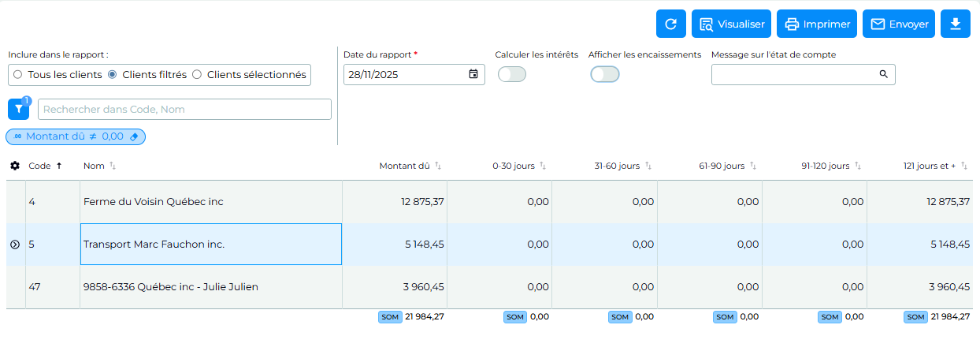
Task: Click the Visualiser button
Action: click(x=731, y=24)
